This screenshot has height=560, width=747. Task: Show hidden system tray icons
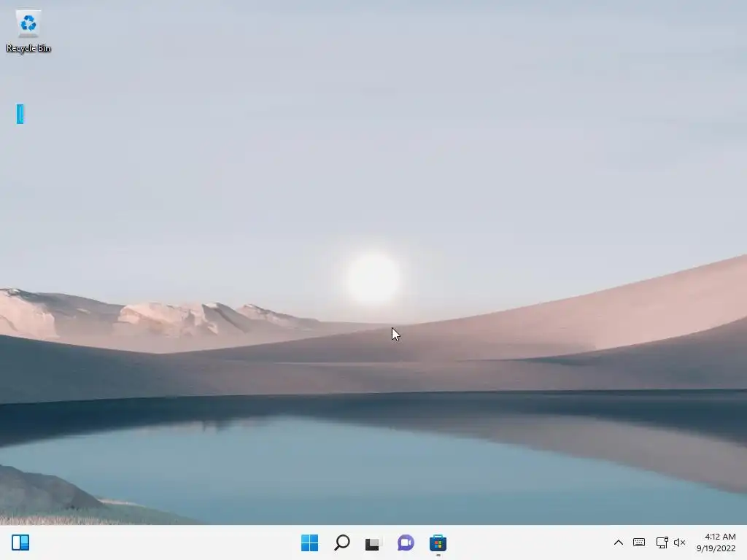point(619,542)
